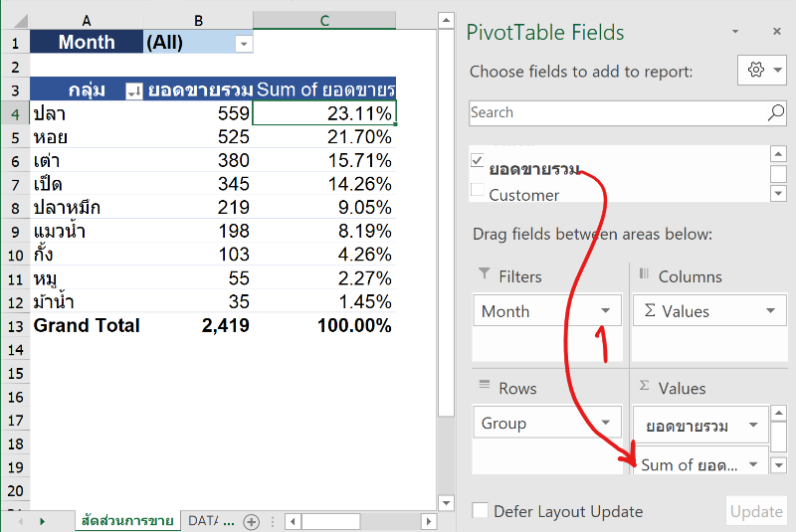The image size is (796, 532).
Task: Open the task pane options arrow beside the title
Action: pyautogui.click(x=732, y=33)
